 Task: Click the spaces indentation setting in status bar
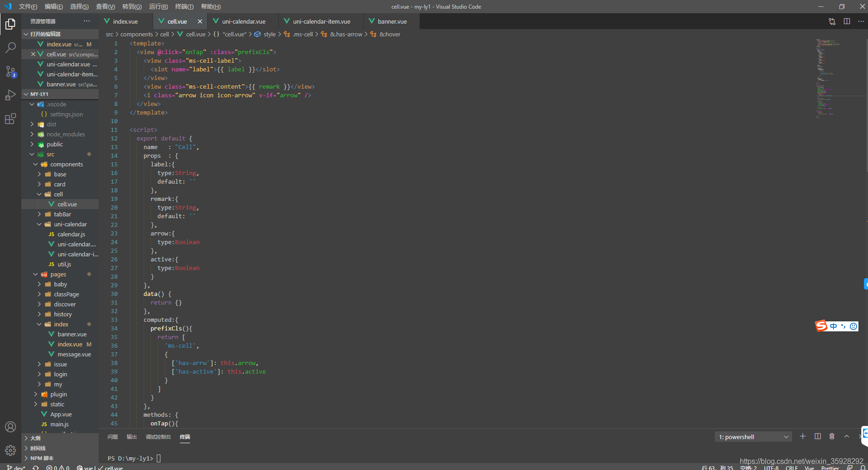pyautogui.click(x=748, y=468)
